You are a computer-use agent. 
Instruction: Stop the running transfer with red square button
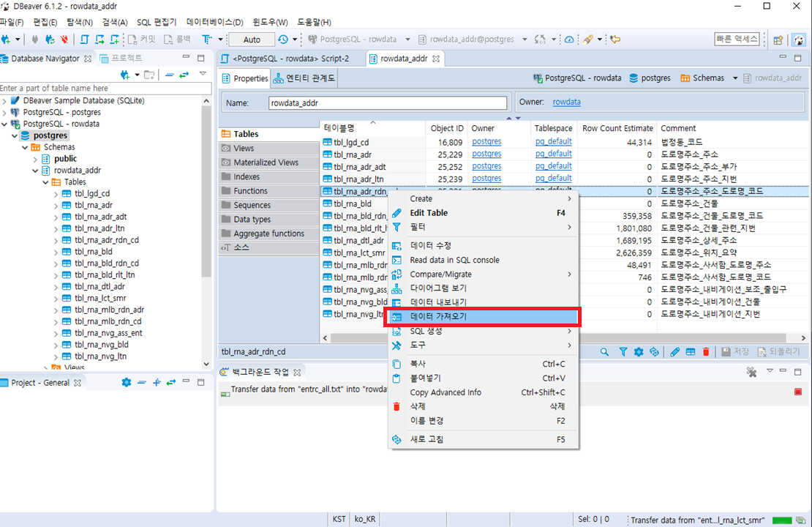(x=798, y=392)
